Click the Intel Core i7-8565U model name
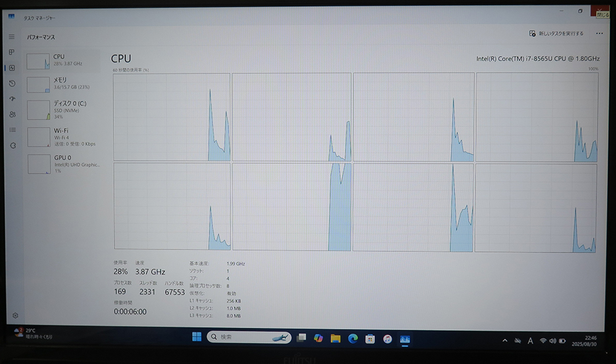This screenshot has height=364, width=616. (x=538, y=59)
